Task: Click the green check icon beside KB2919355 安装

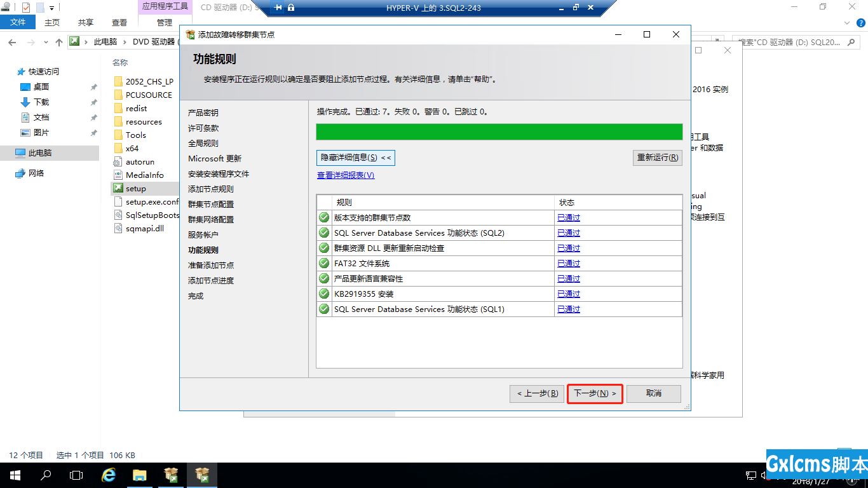Action: (x=324, y=294)
